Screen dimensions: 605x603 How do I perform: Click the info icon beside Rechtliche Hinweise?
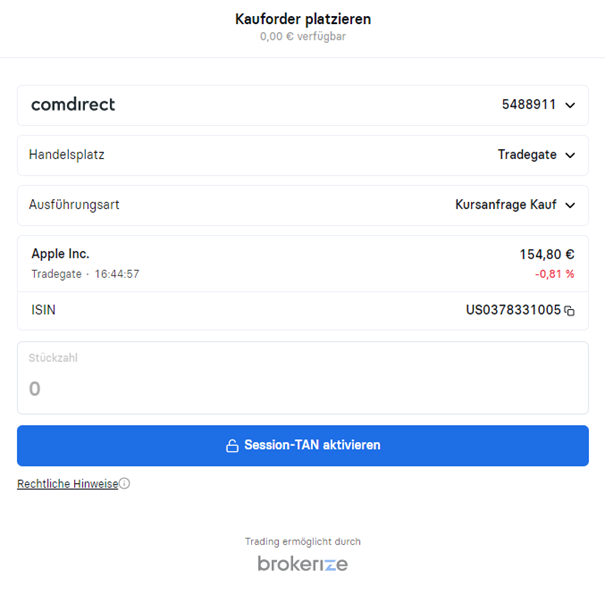click(x=124, y=483)
